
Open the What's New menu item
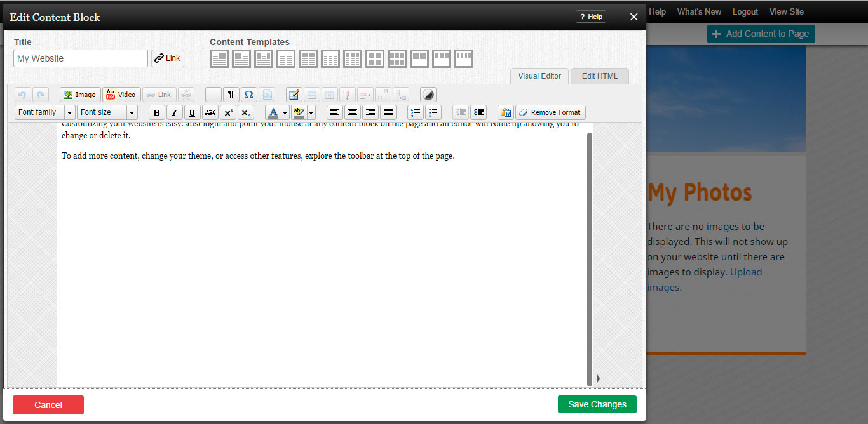[699, 11]
